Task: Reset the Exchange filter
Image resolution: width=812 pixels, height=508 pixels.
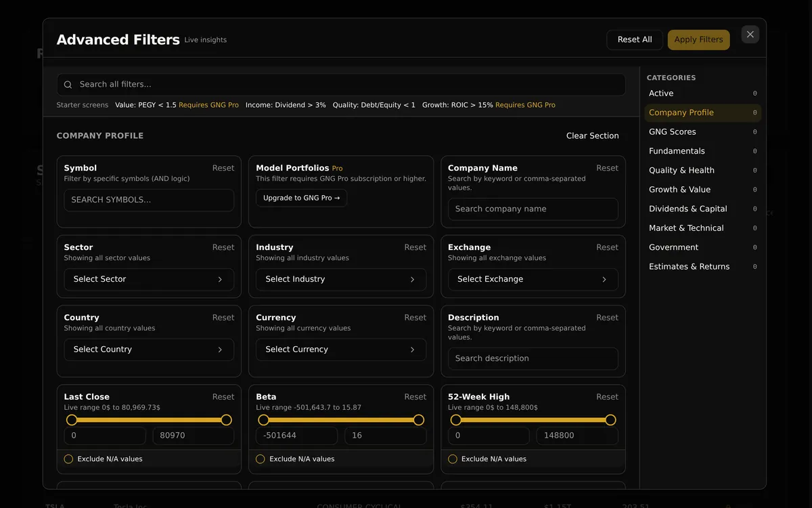Action: pyautogui.click(x=607, y=248)
